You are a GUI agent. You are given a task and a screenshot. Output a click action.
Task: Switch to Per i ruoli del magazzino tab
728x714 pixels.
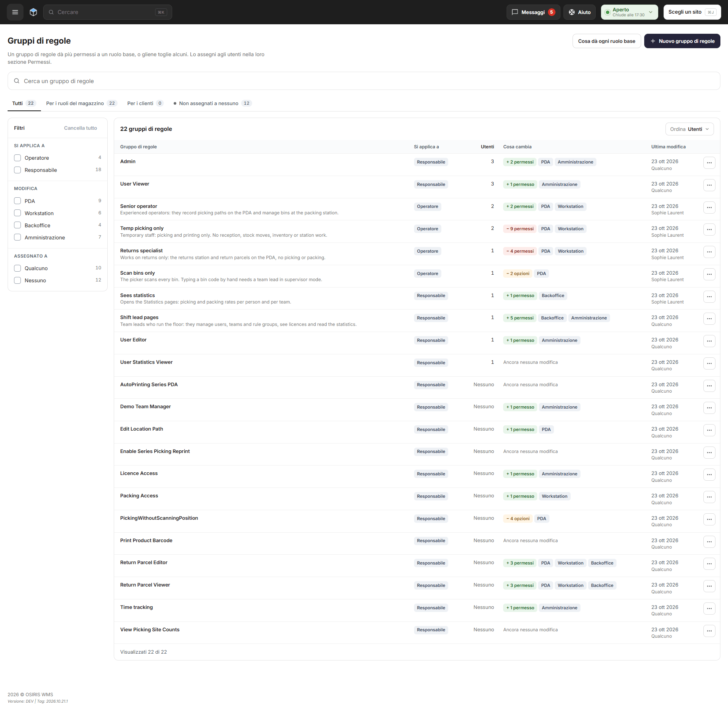pyautogui.click(x=82, y=103)
